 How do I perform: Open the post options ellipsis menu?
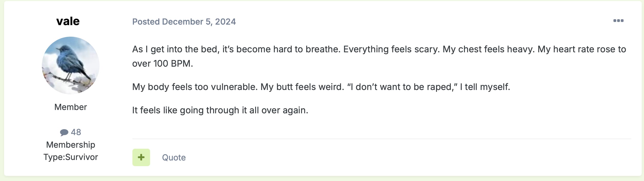click(618, 21)
